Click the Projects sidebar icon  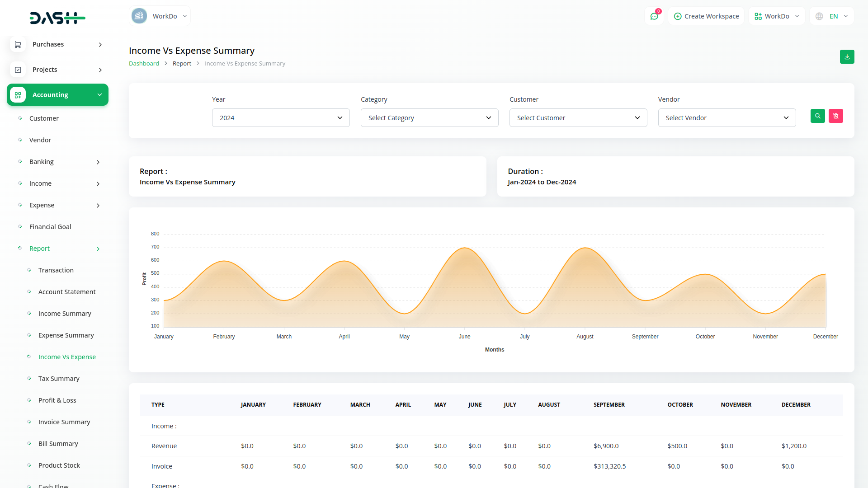click(x=18, y=70)
